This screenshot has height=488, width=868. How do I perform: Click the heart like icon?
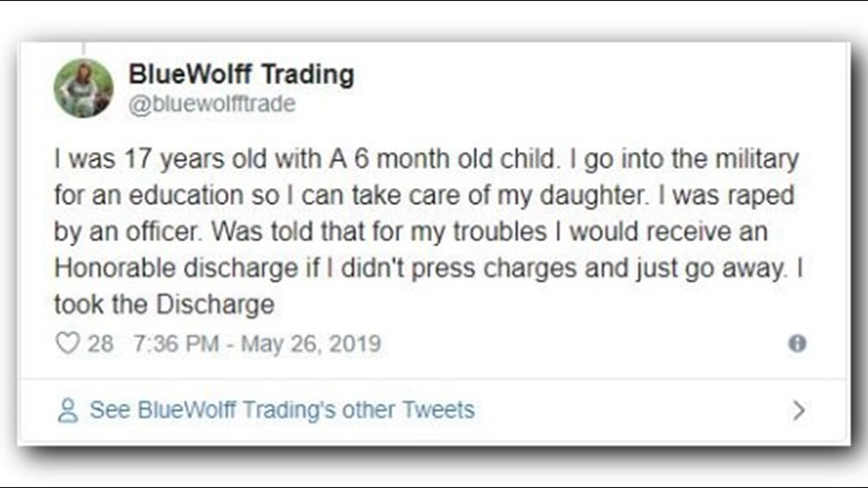[68, 343]
